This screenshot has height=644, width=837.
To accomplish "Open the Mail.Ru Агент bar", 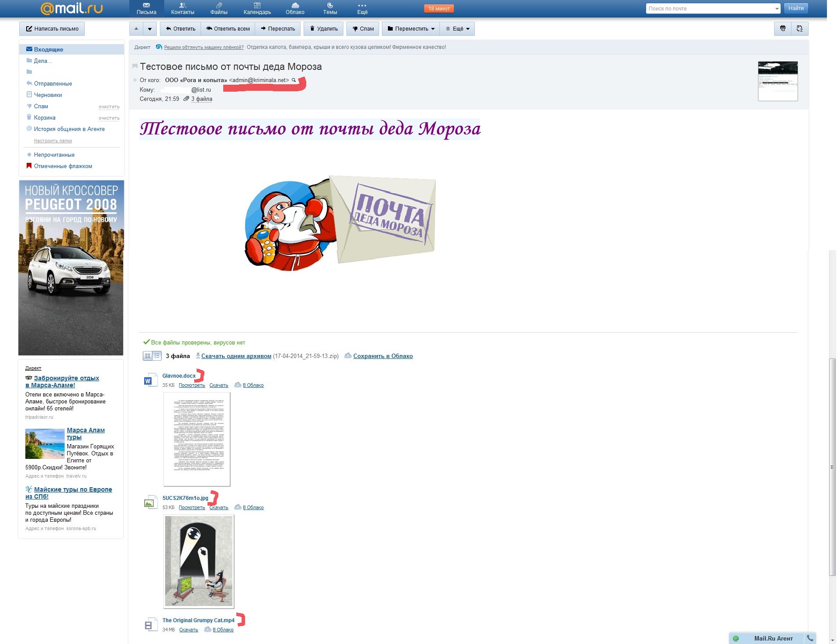I will point(767,638).
